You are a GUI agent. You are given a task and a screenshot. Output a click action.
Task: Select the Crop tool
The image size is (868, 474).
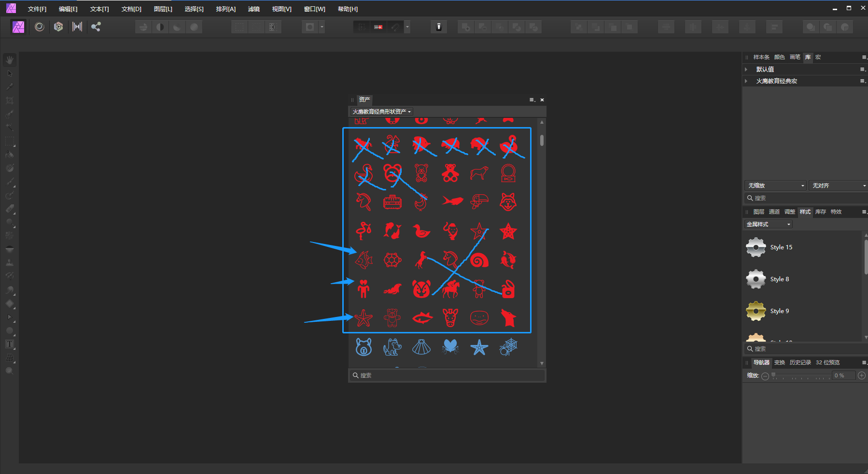pyautogui.click(x=10, y=100)
